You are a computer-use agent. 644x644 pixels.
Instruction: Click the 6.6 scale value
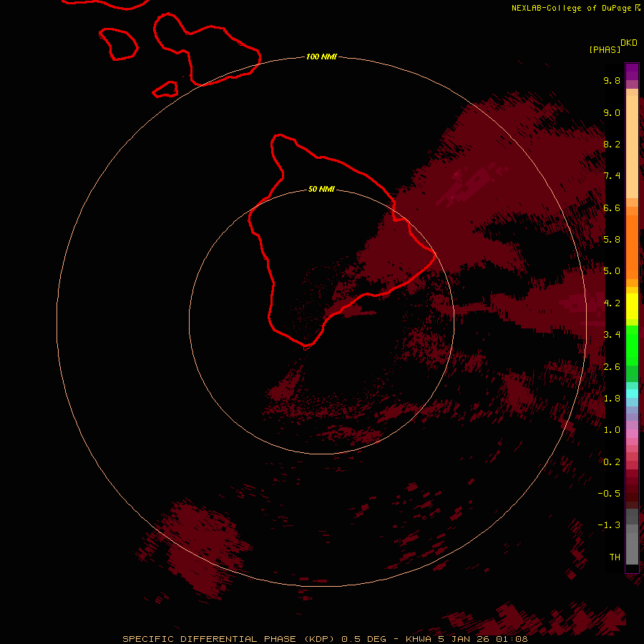click(x=612, y=208)
